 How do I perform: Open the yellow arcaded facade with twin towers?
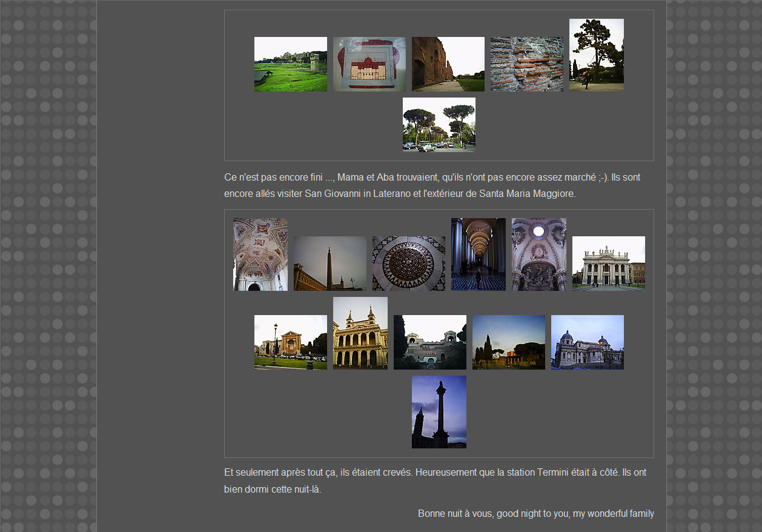(x=360, y=333)
